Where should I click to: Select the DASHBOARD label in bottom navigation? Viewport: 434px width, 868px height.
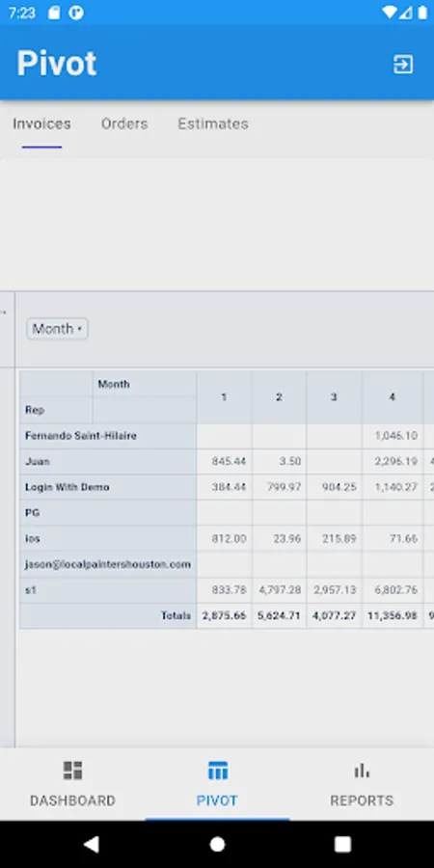point(72,800)
